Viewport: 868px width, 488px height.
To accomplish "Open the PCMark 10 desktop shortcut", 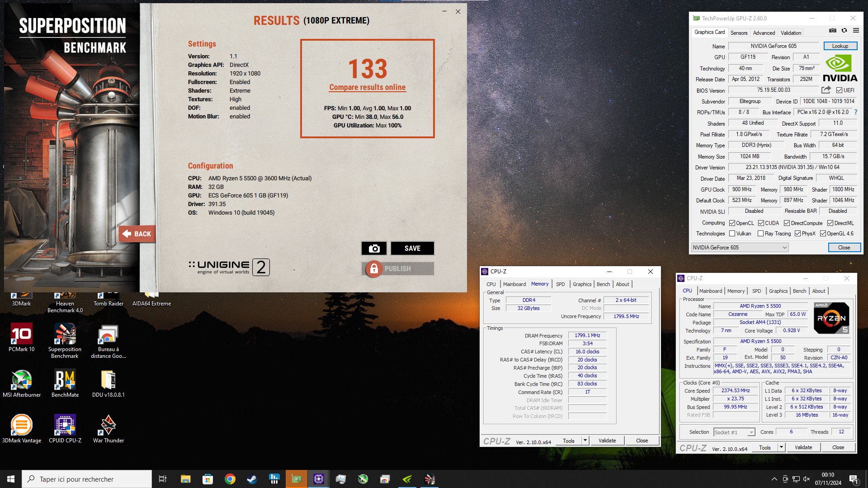I will pyautogui.click(x=22, y=338).
